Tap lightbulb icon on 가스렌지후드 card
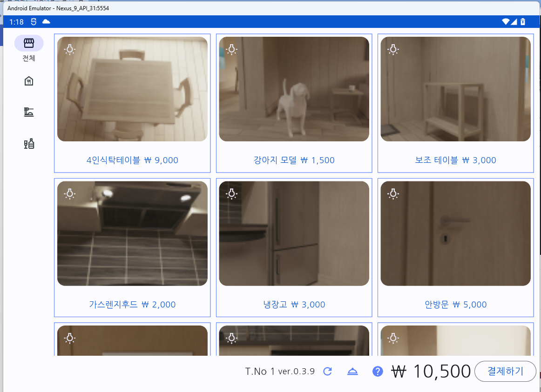Viewport: 541px width, 392px height. click(x=70, y=193)
